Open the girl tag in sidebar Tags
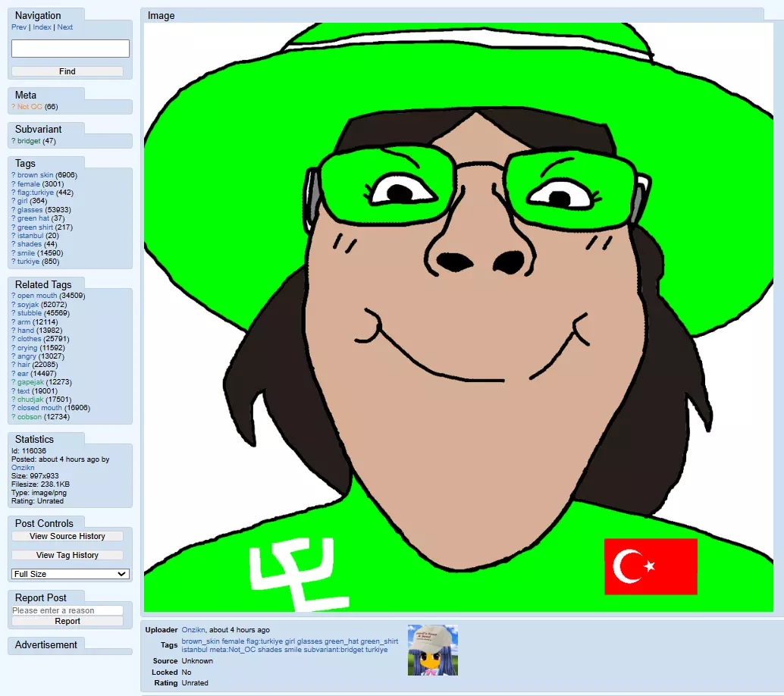The height and width of the screenshot is (696, 784). coord(23,201)
